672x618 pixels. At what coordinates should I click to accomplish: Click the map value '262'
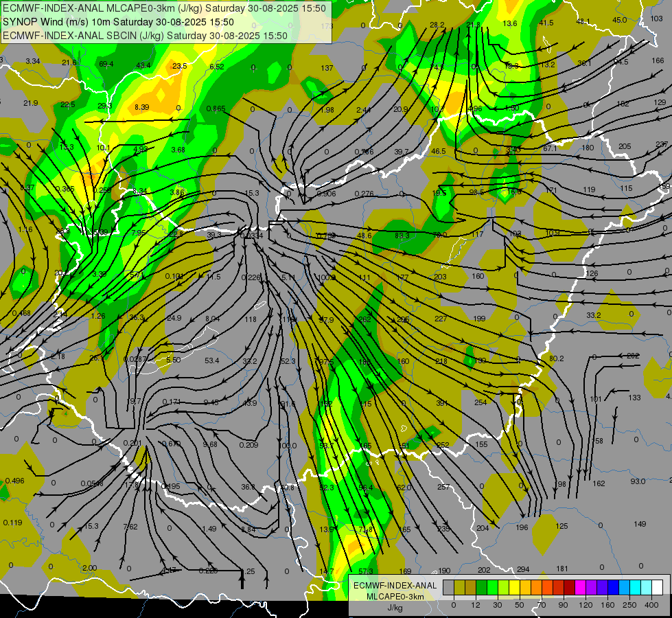364,319
